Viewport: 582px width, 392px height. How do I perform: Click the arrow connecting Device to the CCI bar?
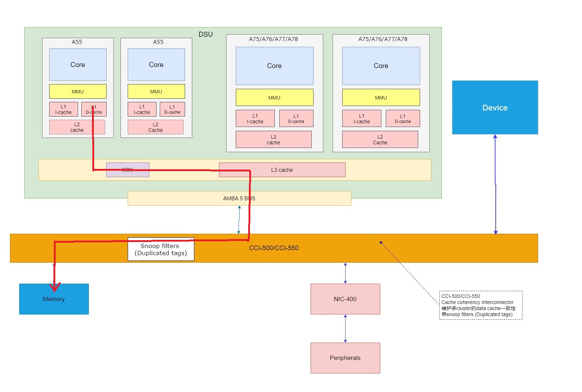click(x=495, y=184)
